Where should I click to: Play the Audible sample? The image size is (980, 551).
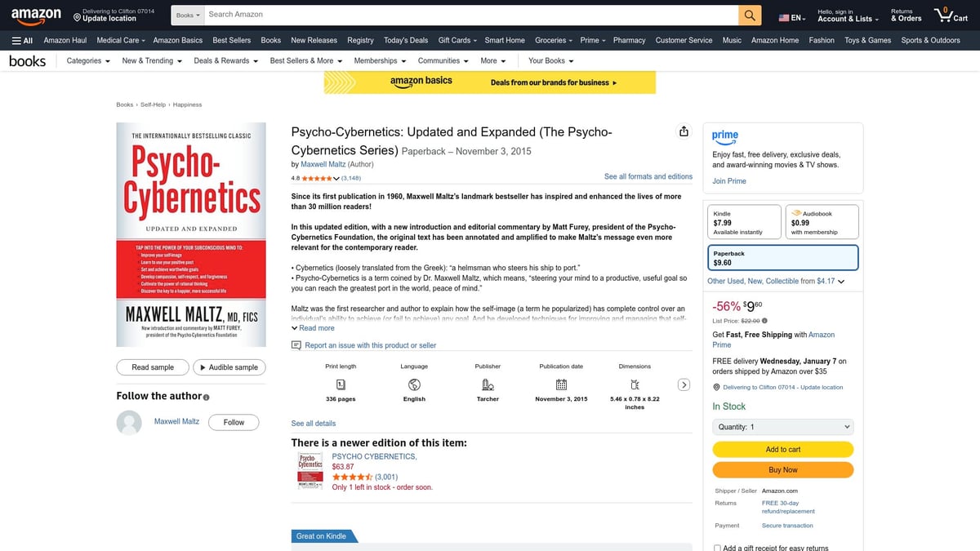click(x=229, y=367)
